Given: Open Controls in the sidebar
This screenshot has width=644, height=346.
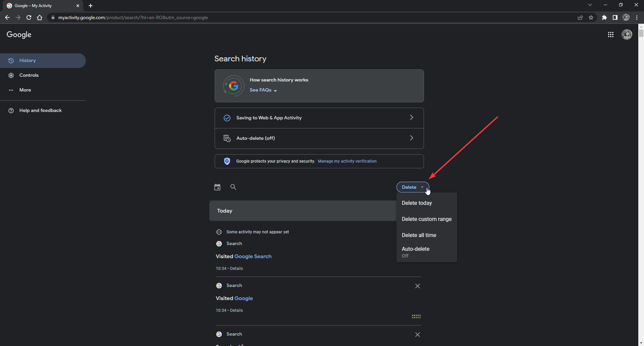Looking at the screenshot, I should coord(43,75).
